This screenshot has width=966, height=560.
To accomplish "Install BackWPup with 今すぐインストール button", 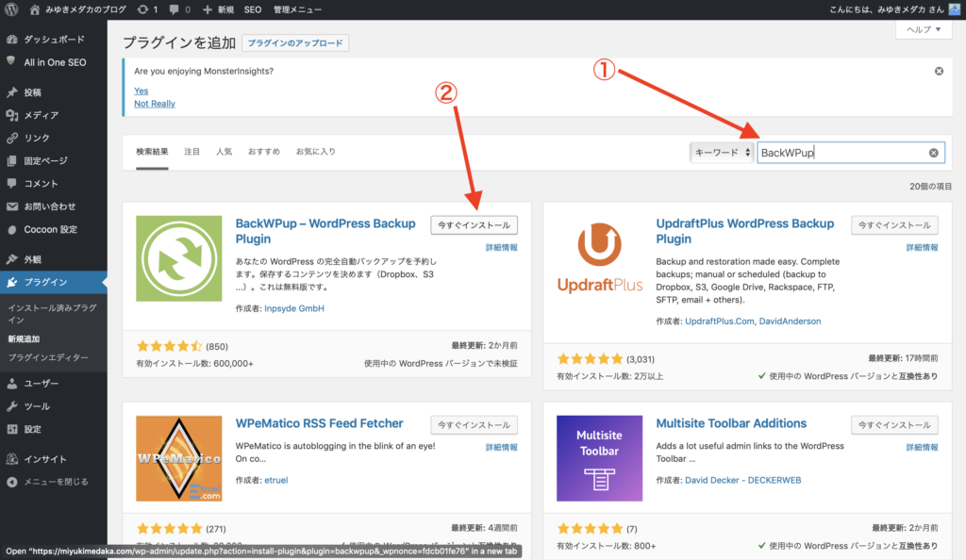I will (474, 225).
